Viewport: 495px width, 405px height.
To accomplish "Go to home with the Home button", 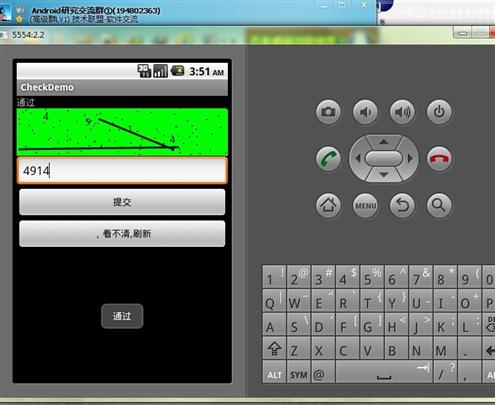I will [328, 205].
